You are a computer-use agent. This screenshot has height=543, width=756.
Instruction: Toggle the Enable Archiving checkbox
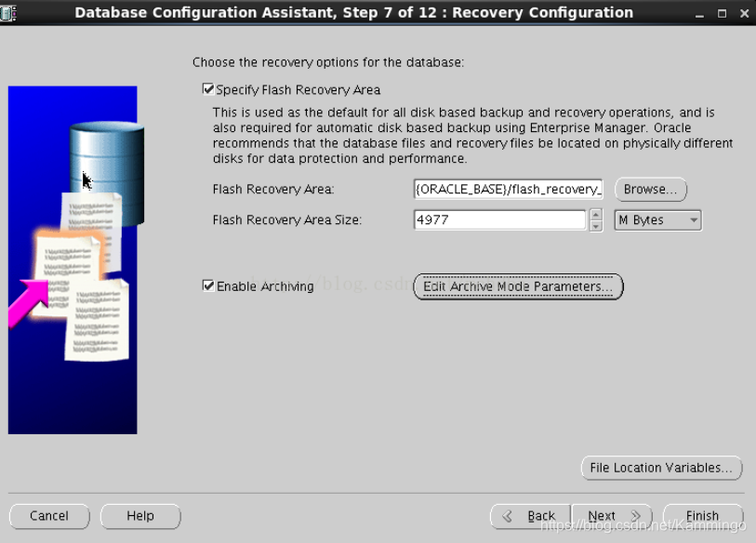[208, 286]
